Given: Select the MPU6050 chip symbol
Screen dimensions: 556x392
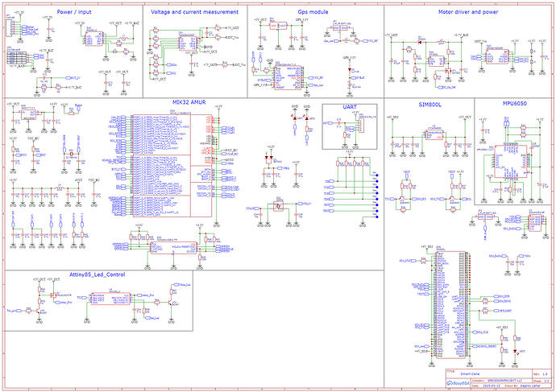Looking at the screenshot, I should tap(510, 161).
